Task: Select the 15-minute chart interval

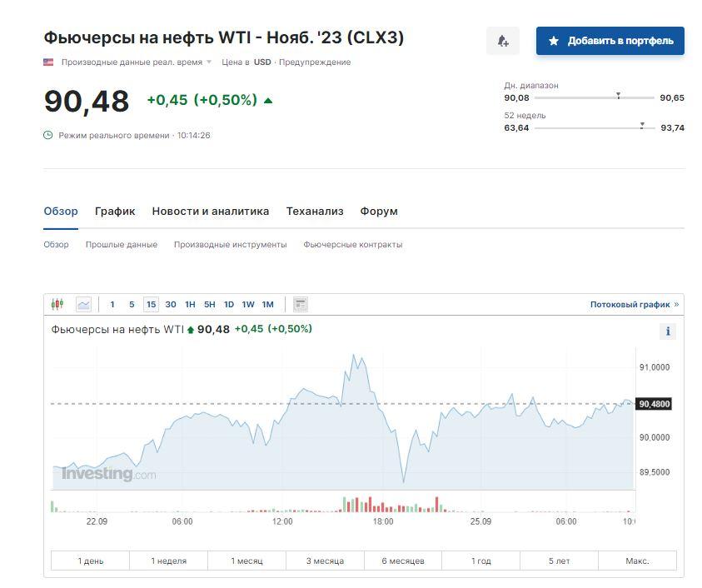Action: [152, 305]
